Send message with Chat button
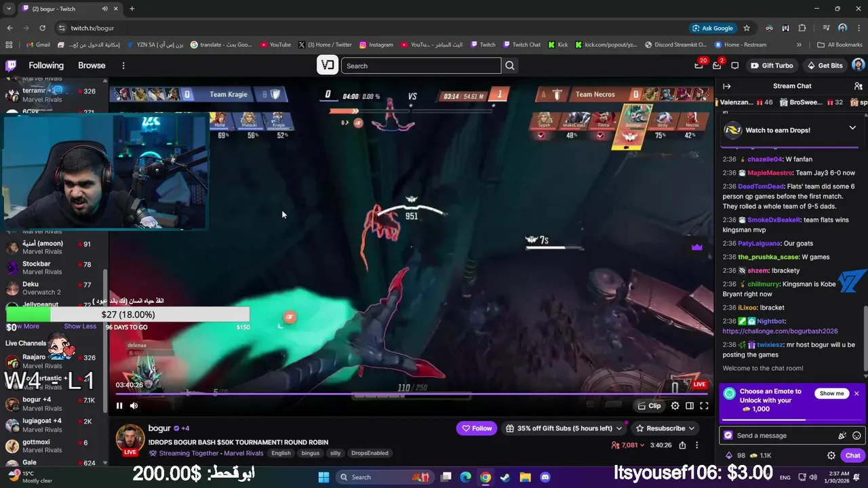This screenshot has height=488, width=868. click(852, 455)
